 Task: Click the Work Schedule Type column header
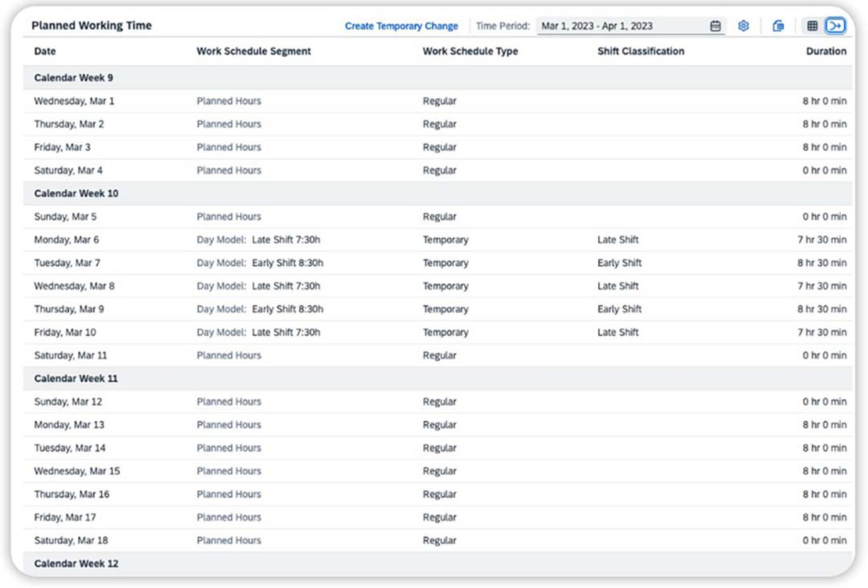pyautogui.click(x=470, y=51)
